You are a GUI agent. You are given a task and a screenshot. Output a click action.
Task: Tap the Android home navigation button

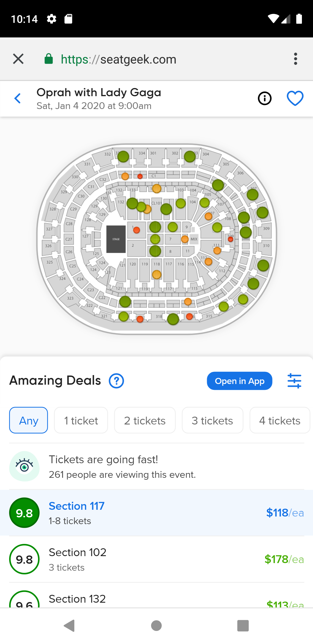pyautogui.click(x=156, y=626)
